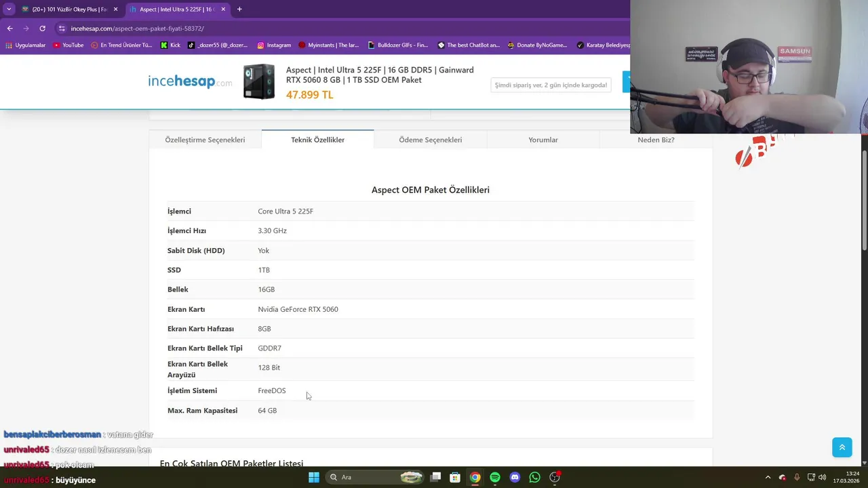Launch Microsoft Store from the taskbar

coord(455,477)
